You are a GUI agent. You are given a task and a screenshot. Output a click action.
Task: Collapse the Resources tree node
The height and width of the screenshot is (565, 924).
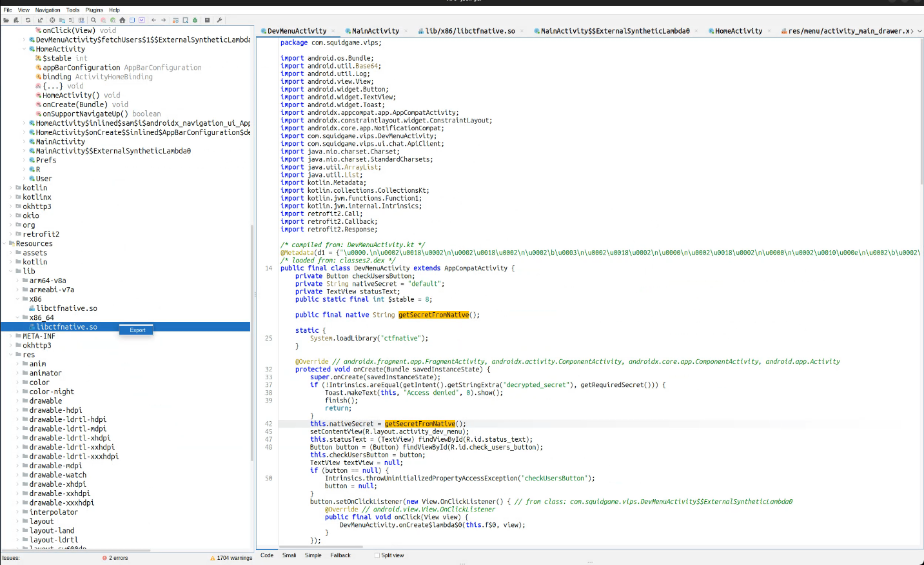click(x=4, y=244)
